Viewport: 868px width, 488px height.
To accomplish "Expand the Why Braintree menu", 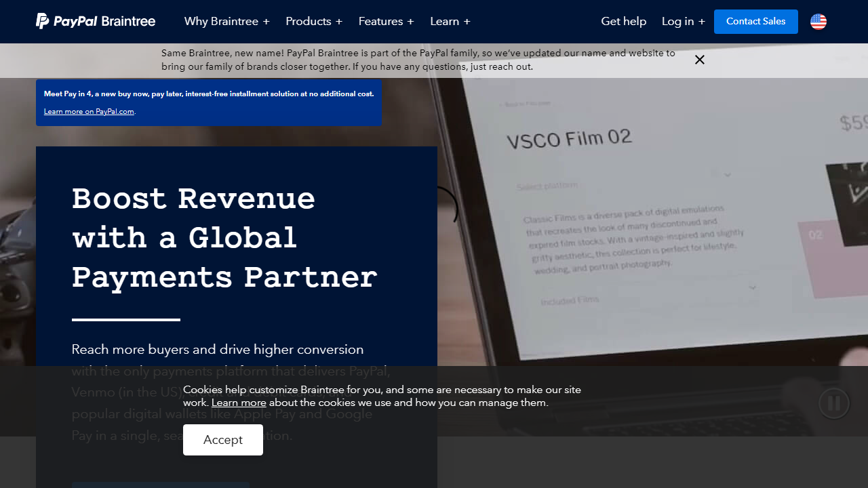I will (x=226, y=22).
